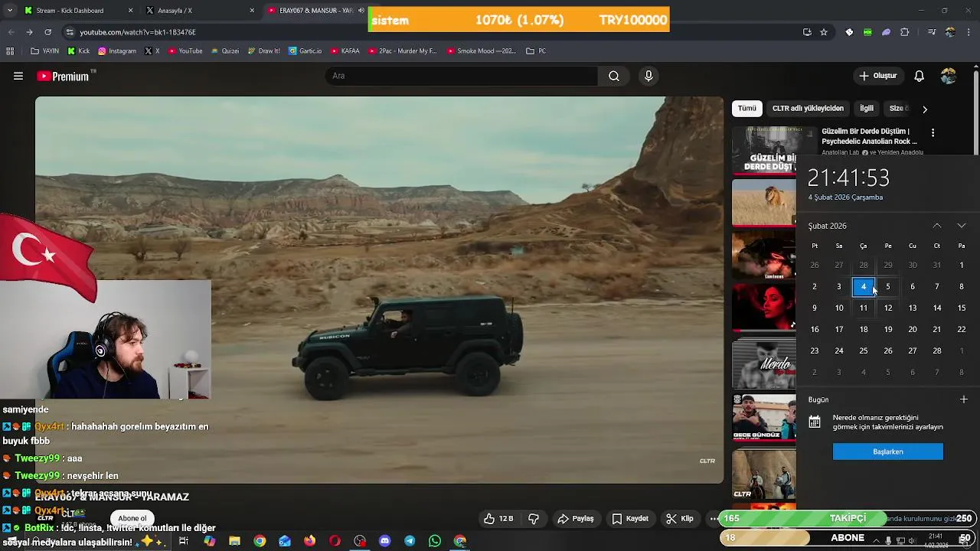Like the video showing 12 B
This screenshot has width=980, height=551.
click(498, 518)
